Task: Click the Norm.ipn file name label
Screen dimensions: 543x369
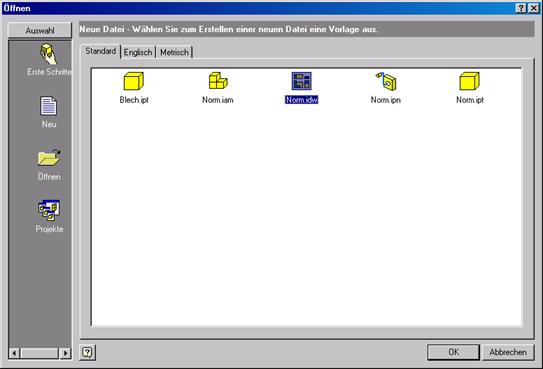Action: click(386, 100)
